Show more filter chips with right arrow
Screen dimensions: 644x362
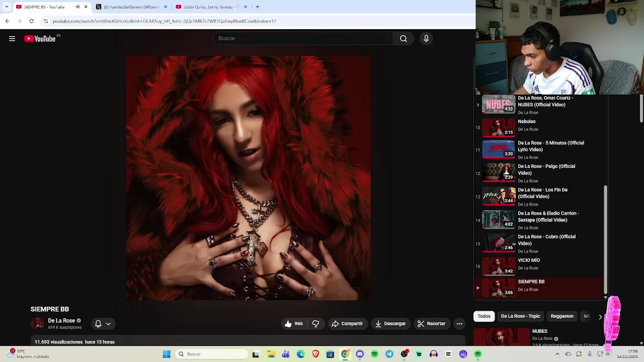[600, 316]
